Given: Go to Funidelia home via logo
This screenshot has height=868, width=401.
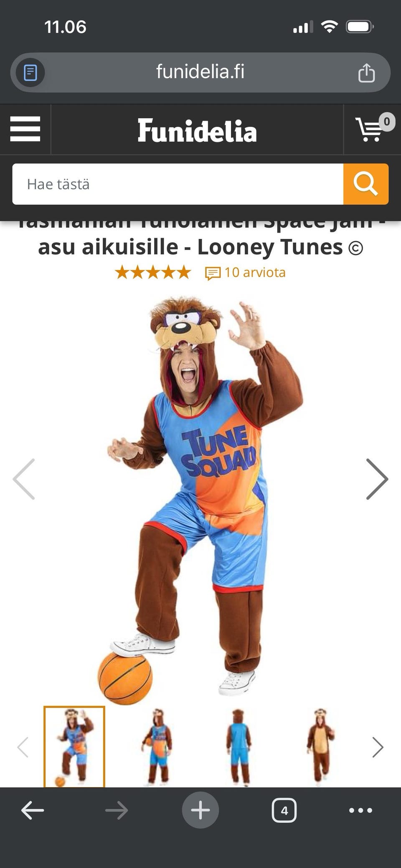Looking at the screenshot, I should point(197,130).
